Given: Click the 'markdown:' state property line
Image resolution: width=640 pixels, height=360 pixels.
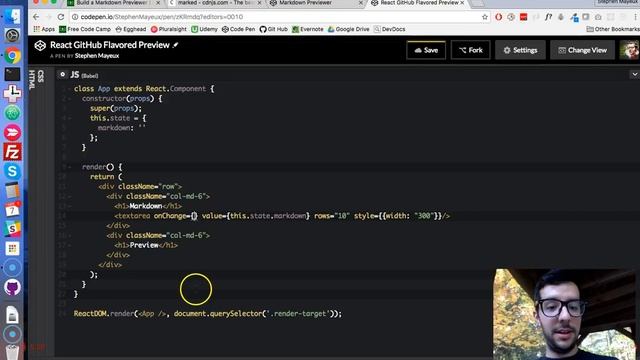Looking at the screenshot, I should [122, 128].
